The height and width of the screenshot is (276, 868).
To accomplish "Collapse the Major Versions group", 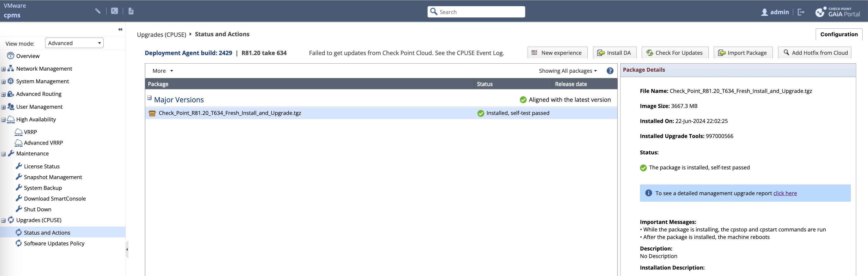I will (x=149, y=98).
